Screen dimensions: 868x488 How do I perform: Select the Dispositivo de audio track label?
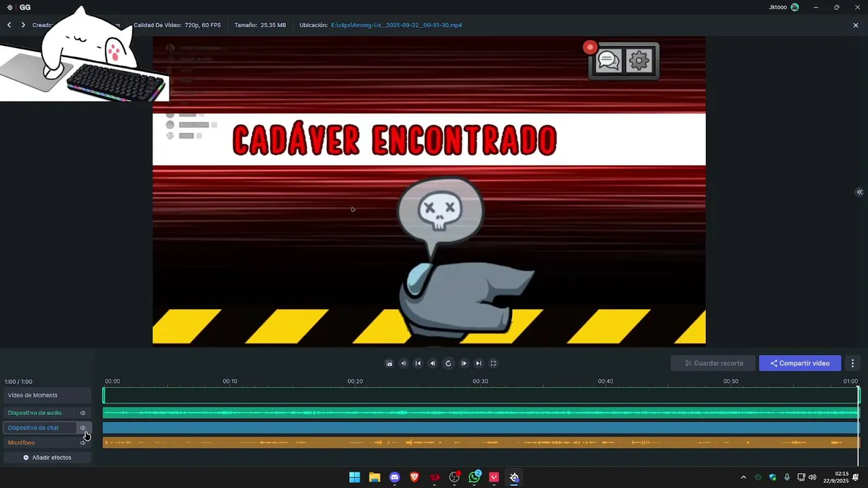35,413
